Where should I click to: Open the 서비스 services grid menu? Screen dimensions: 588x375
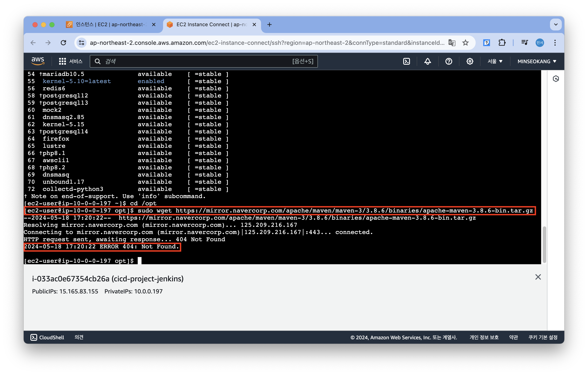click(71, 61)
